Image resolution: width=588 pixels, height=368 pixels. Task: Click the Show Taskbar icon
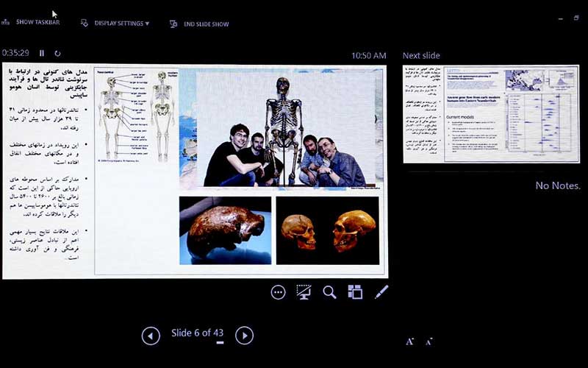[x=5, y=22]
